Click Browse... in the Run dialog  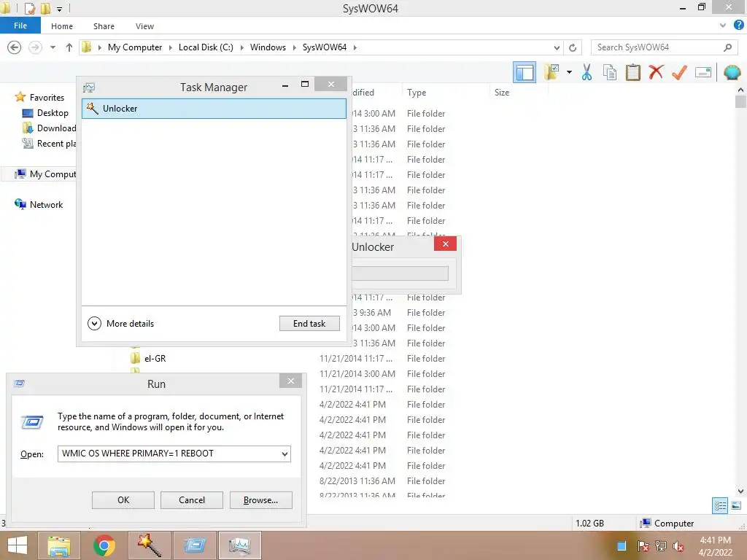pyautogui.click(x=260, y=500)
